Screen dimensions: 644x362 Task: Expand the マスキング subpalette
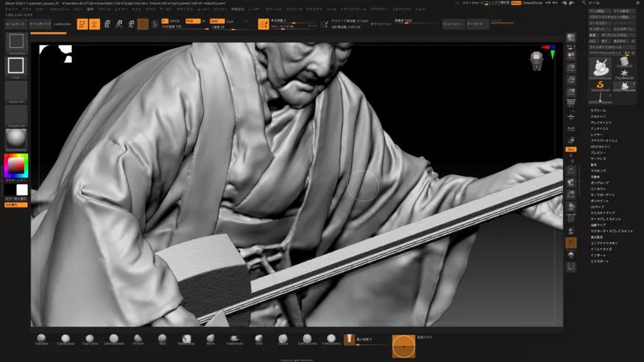pos(598,171)
